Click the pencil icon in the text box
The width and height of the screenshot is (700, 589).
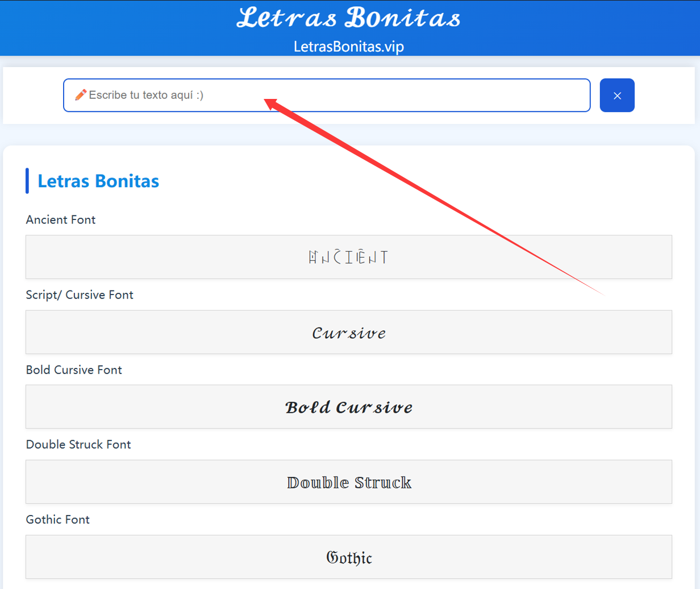(x=81, y=94)
